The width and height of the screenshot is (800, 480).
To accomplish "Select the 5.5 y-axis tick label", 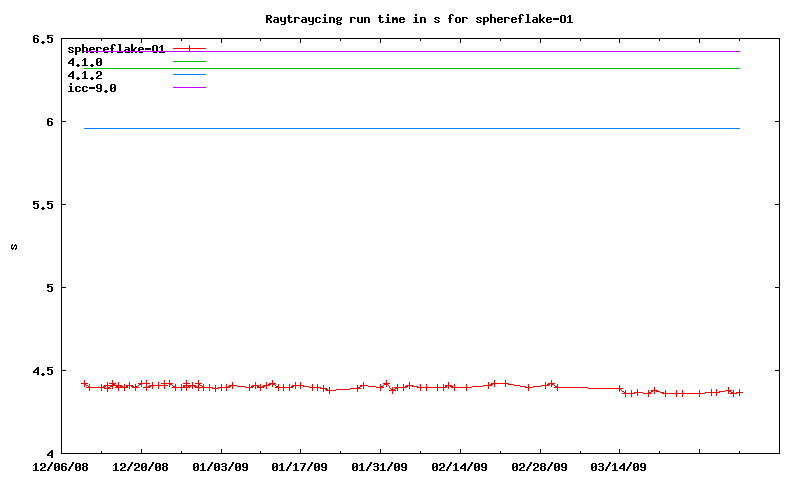I will click(x=42, y=205).
